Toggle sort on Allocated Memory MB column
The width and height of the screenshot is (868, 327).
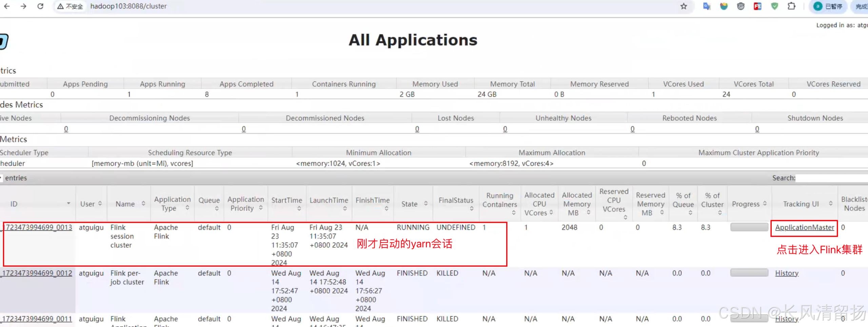589,213
